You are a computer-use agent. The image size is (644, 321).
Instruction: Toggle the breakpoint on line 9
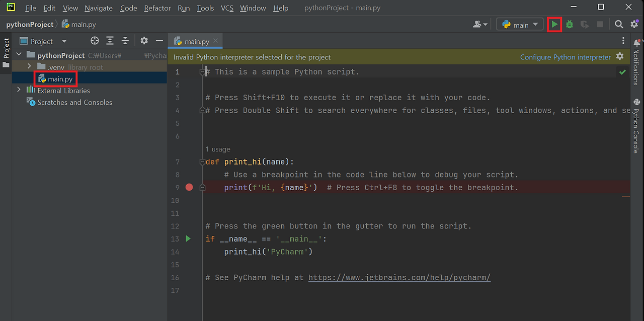point(189,187)
